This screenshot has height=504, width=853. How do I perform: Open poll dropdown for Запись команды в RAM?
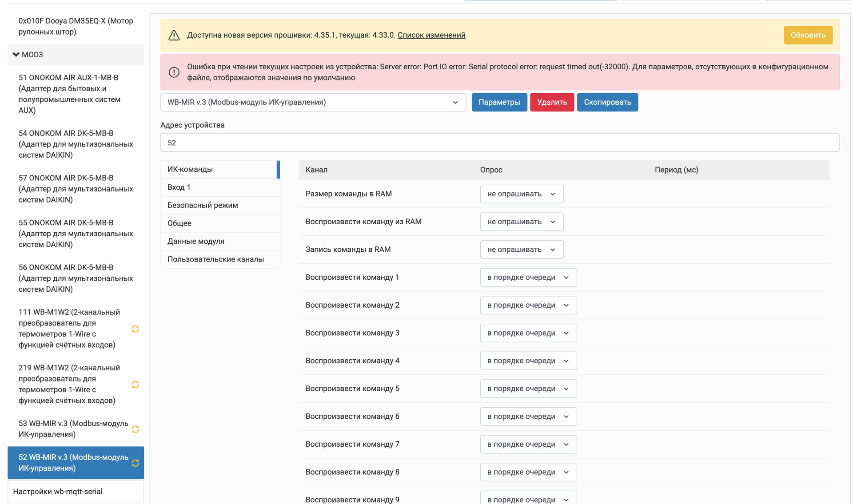point(522,250)
